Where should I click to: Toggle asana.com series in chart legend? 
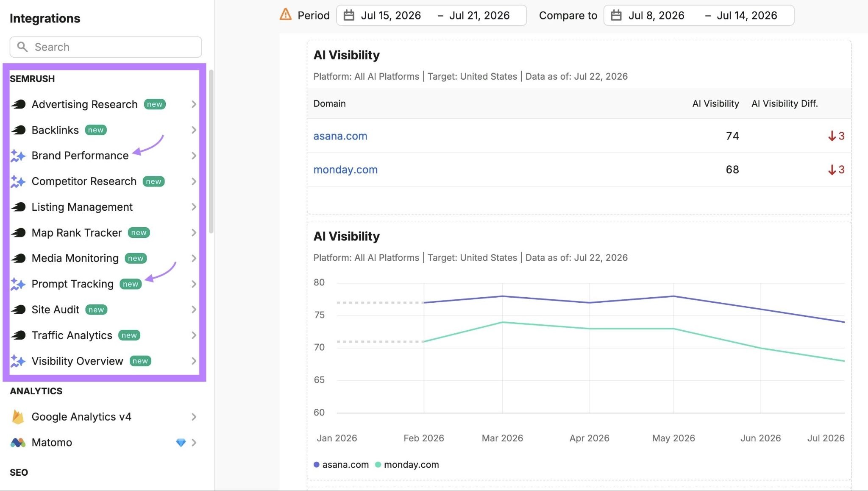[341, 465]
